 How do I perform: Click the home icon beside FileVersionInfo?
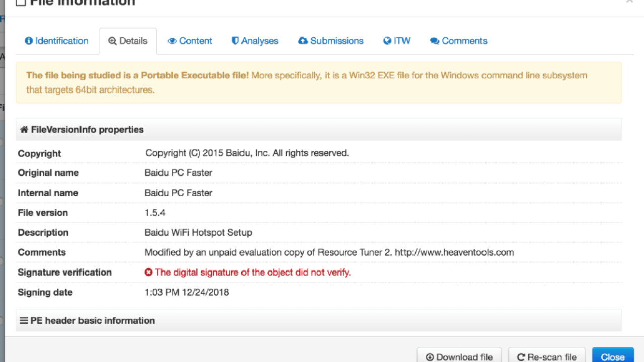click(24, 130)
